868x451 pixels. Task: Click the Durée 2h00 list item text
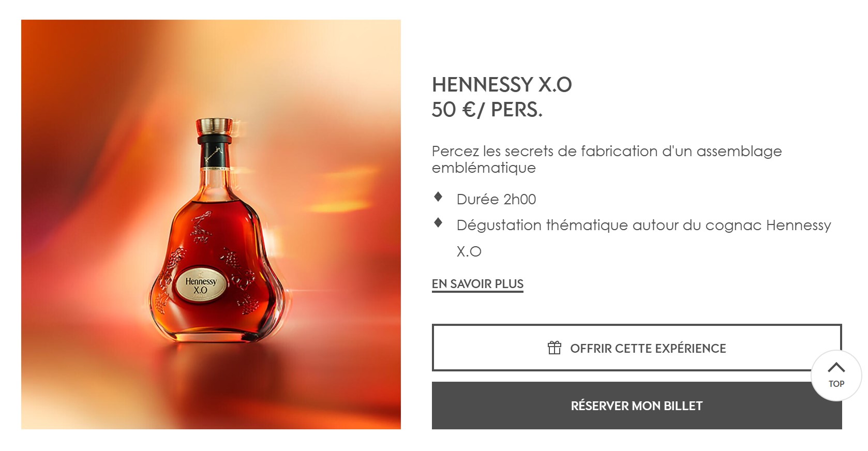496,199
